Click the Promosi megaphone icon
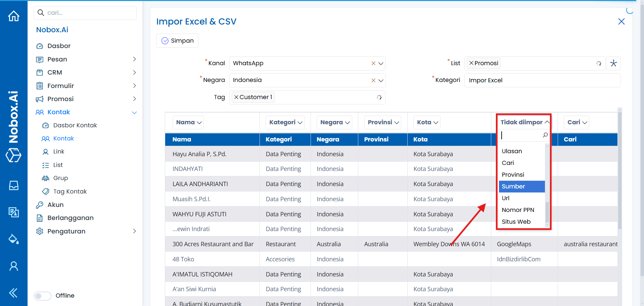 (x=40, y=99)
